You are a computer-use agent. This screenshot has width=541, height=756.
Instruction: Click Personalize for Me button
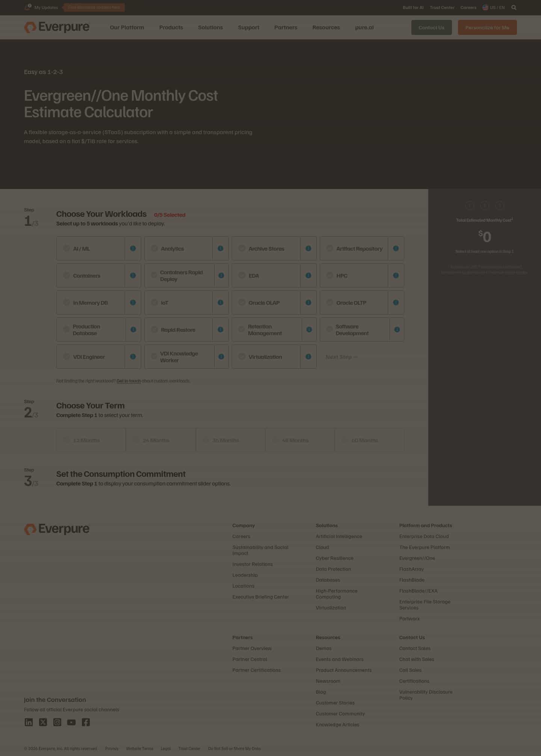(x=487, y=27)
